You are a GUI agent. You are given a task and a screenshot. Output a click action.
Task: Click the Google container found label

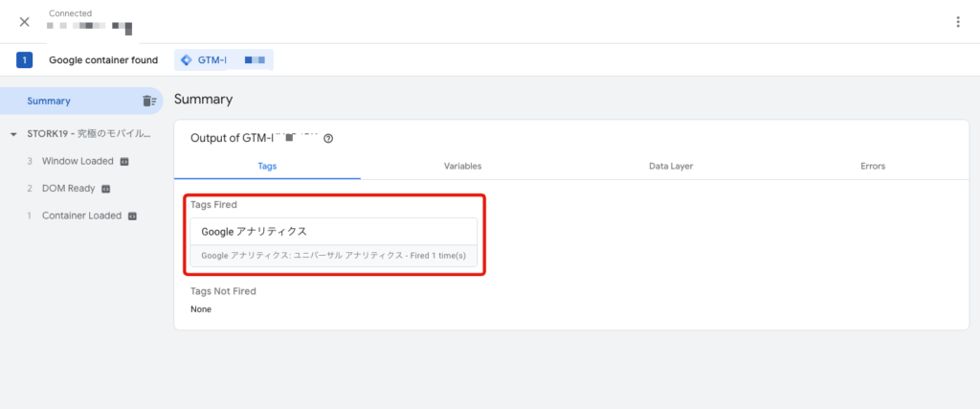[x=103, y=60]
